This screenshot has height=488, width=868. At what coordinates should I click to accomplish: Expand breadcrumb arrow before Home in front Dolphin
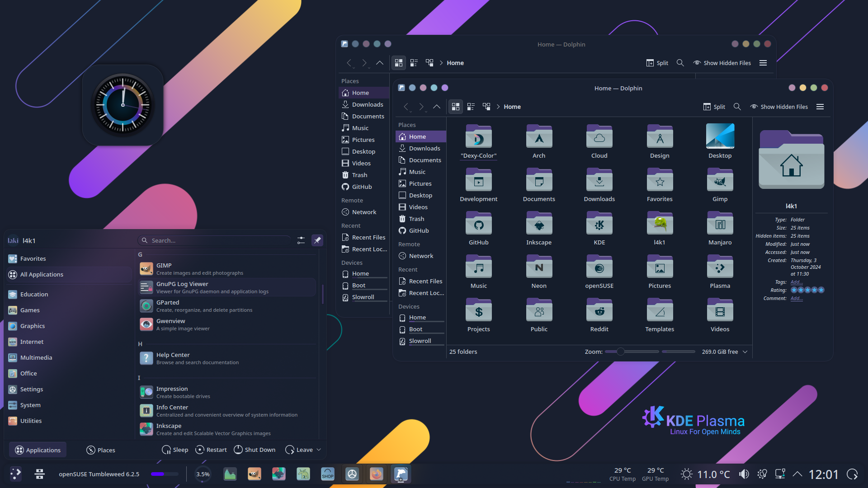[498, 107]
